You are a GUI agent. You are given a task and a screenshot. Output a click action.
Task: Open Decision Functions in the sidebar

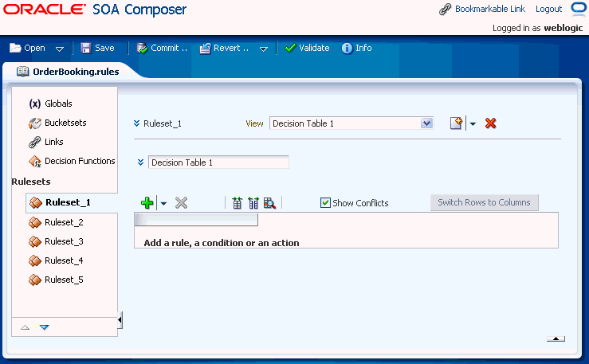72,161
